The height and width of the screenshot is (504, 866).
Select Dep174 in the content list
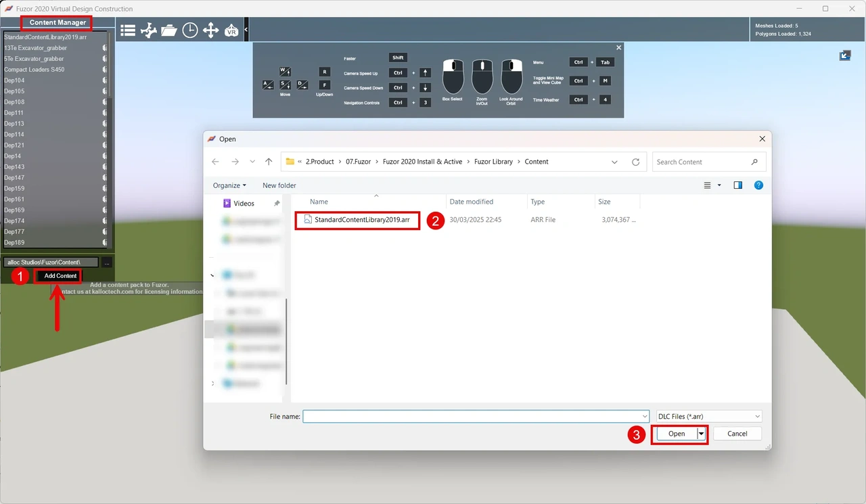pos(14,221)
